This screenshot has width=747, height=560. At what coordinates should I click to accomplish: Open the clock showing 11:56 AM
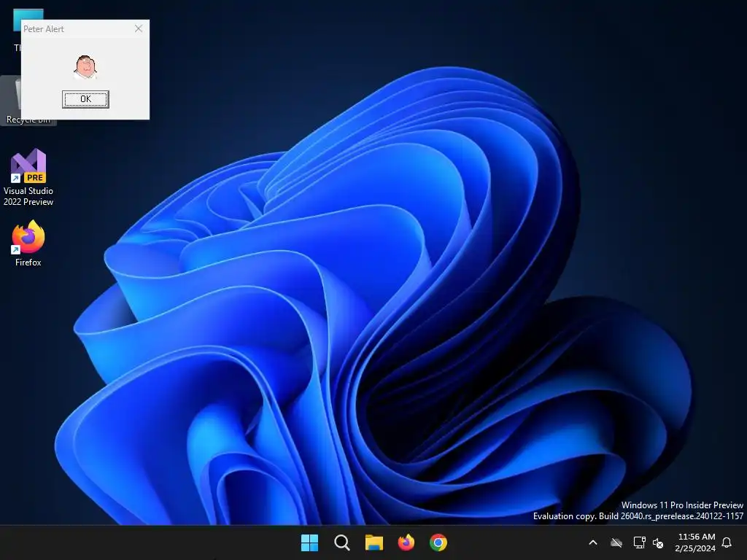pos(696,542)
